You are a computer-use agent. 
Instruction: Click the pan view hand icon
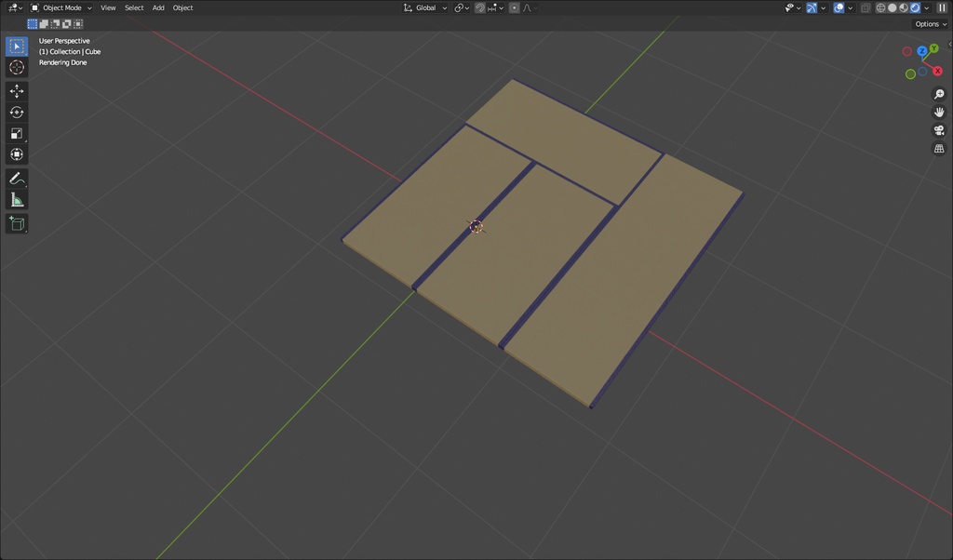click(x=939, y=113)
